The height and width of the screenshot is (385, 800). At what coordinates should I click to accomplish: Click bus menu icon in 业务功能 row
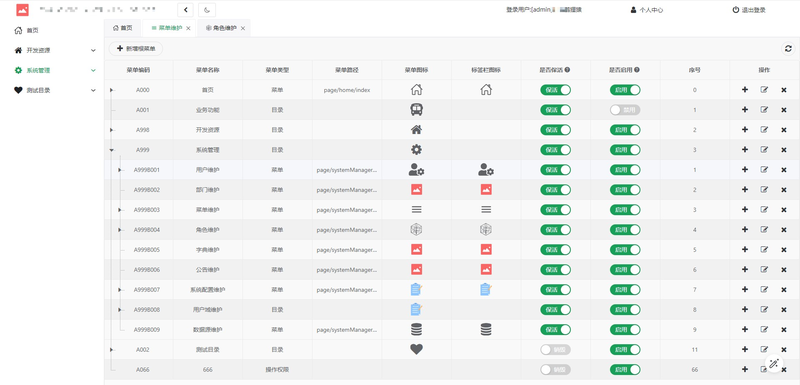pyautogui.click(x=416, y=110)
